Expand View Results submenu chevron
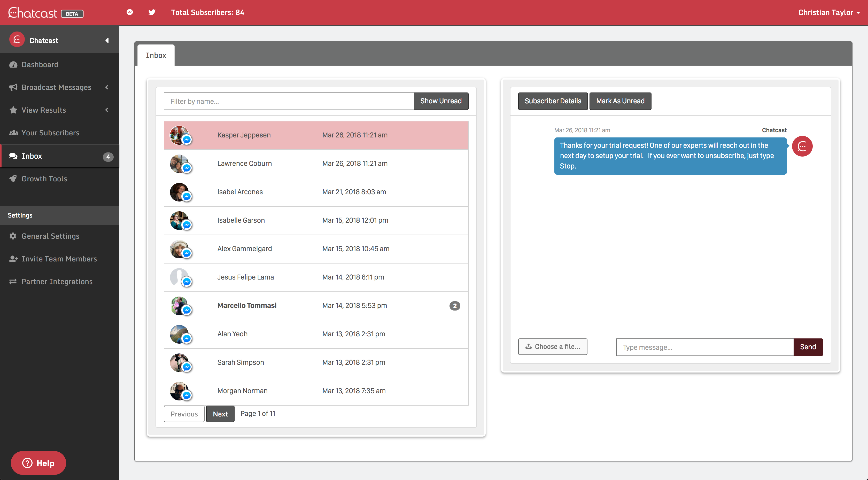 (107, 110)
